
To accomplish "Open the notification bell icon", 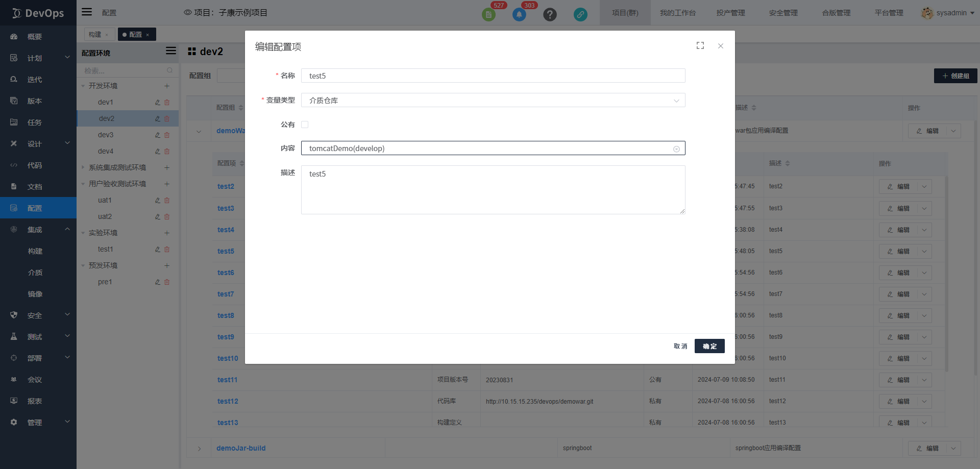I will [x=519, y=14].
